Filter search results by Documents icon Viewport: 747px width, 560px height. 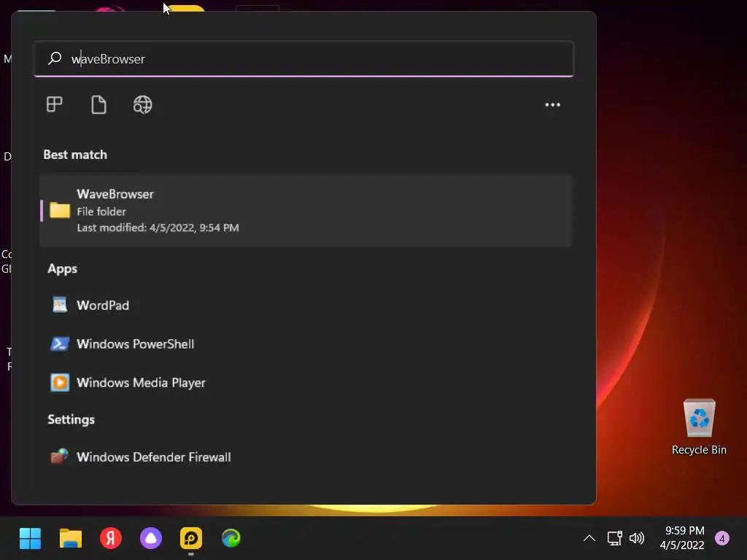98,104
